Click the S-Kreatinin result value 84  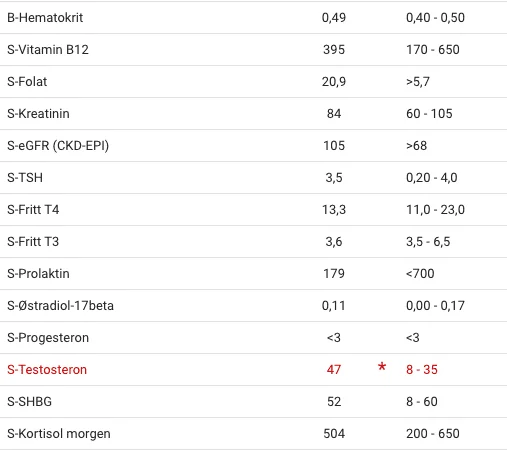pyautogui.click(x=334, y=114)
